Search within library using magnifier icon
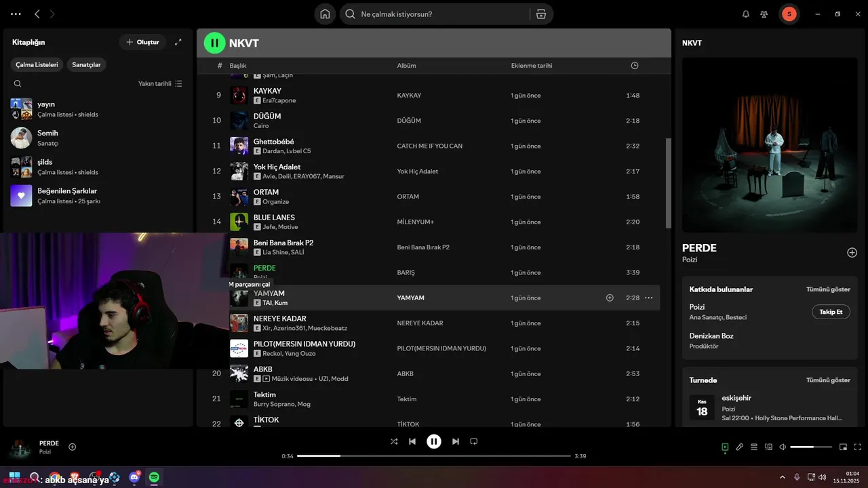 click(18, 83)
